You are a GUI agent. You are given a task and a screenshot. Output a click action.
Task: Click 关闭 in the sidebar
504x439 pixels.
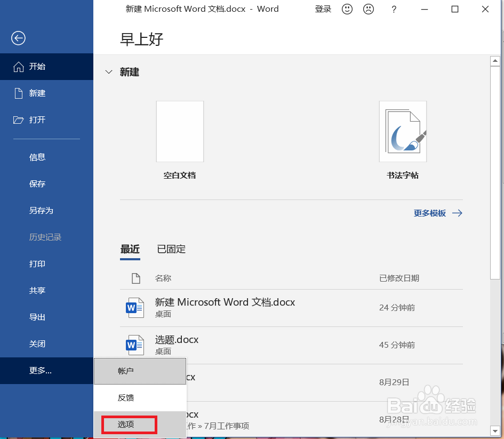click(37, 344)
